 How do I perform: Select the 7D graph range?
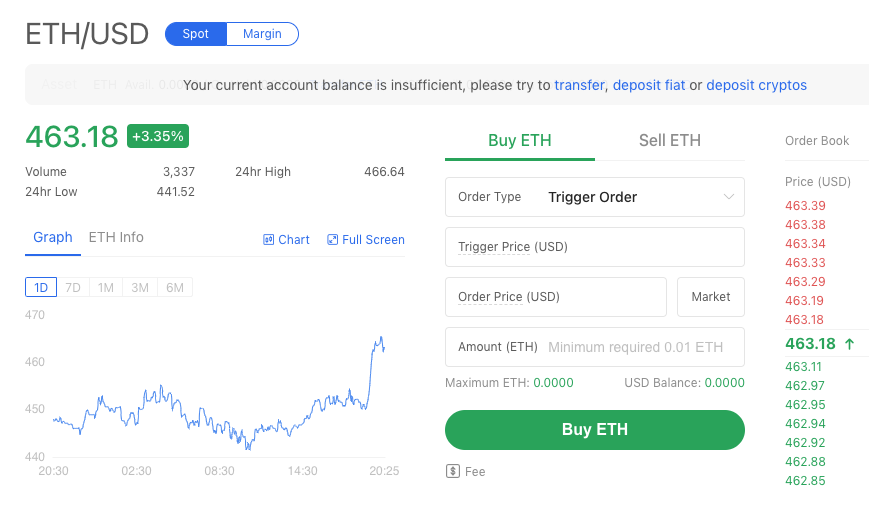73,288
